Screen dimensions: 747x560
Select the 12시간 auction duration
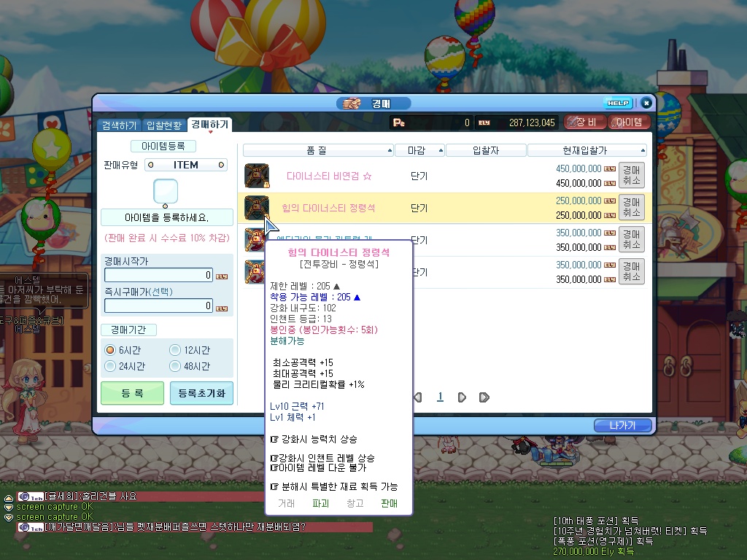pos(174,350)
